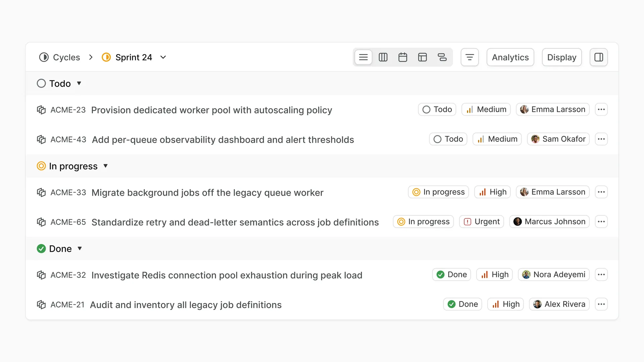
Task: Open more options for ACME-23
Action: (x=601, y=109)
